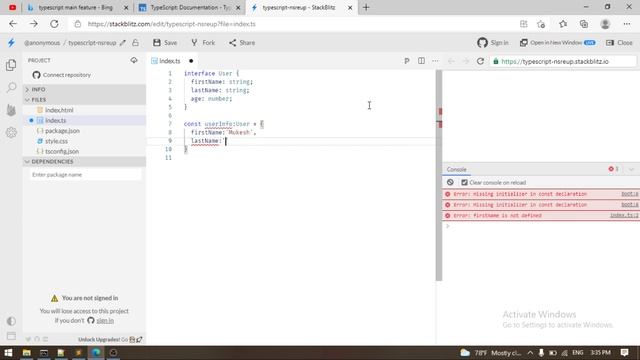
Task: Click 'firstName is not defined' error text
Action: tap(497, 216)
